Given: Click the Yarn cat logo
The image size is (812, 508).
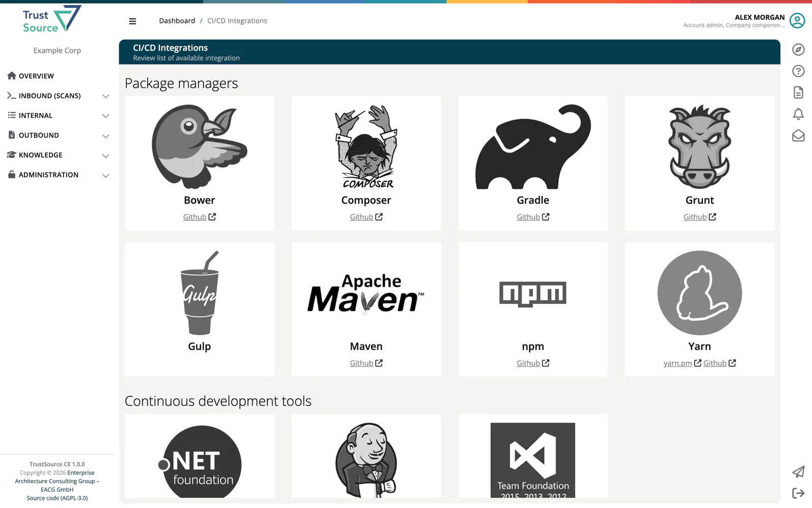Looking at the screenshot, I should tap(699, 293).
